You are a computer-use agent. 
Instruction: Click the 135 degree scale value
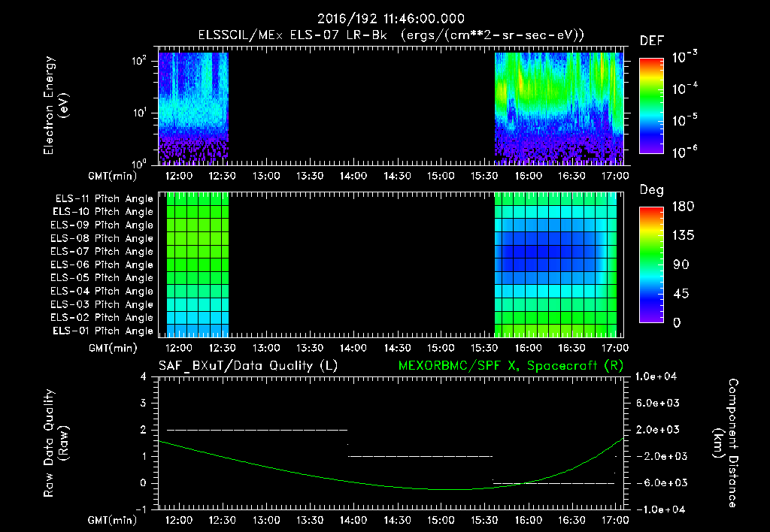[683, 236]
